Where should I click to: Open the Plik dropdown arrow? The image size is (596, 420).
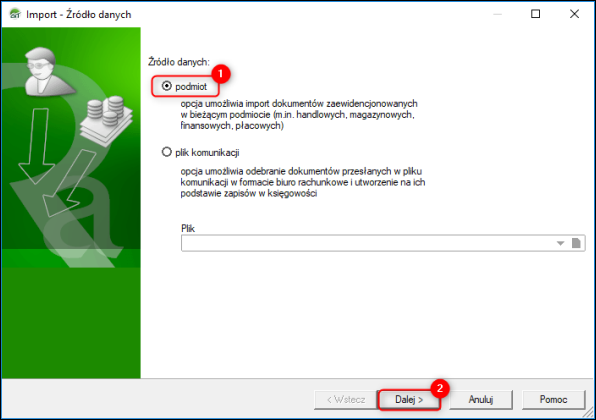point(560,243)
